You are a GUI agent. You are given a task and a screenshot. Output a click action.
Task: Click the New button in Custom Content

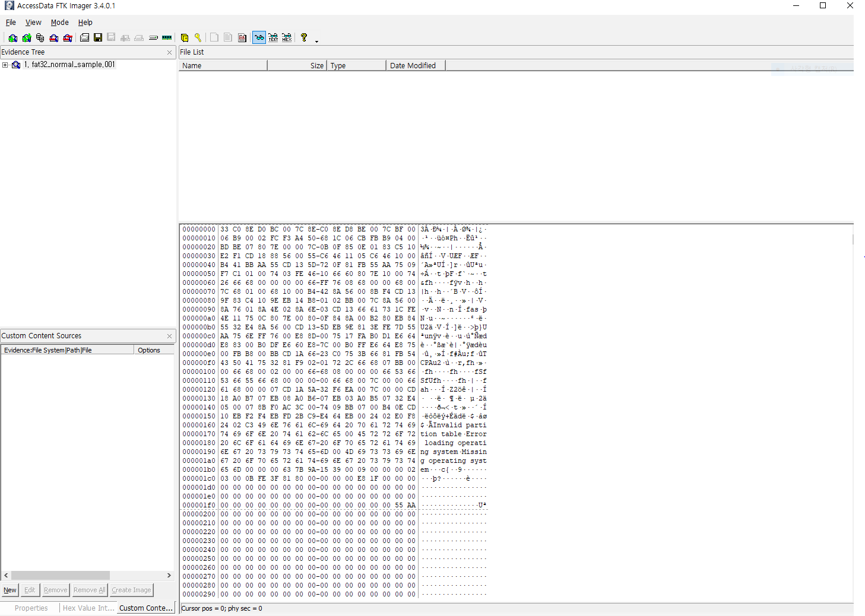10,590
